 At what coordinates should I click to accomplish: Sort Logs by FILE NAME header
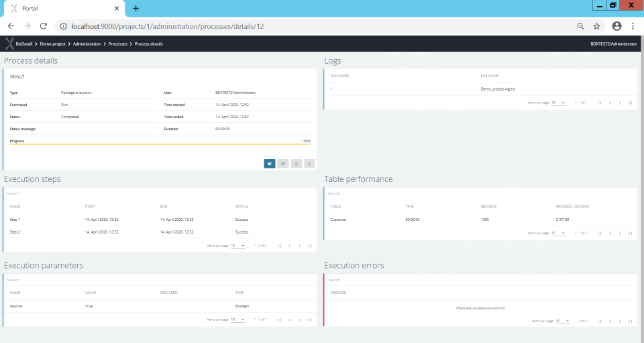[x=490, y=76]
